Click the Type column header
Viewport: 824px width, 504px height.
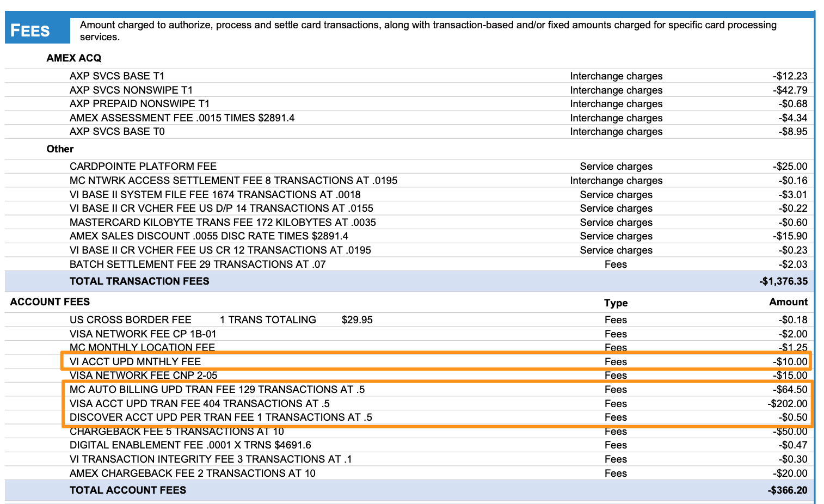(x=616, y=303)
